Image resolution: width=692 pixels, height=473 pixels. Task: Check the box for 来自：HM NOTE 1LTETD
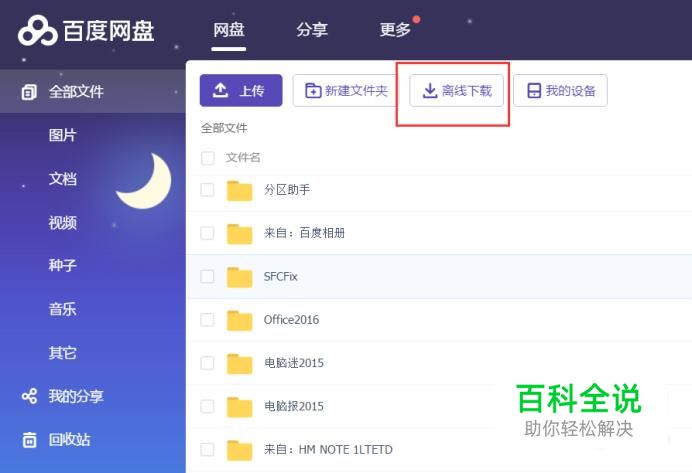point(207,449)
